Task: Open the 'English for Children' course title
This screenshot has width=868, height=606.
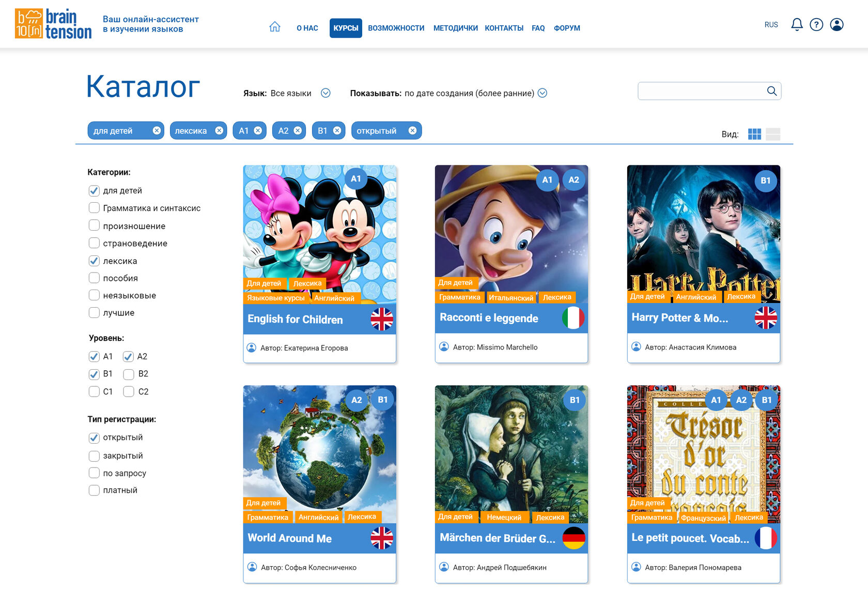Action: click(x=295, y=320)
